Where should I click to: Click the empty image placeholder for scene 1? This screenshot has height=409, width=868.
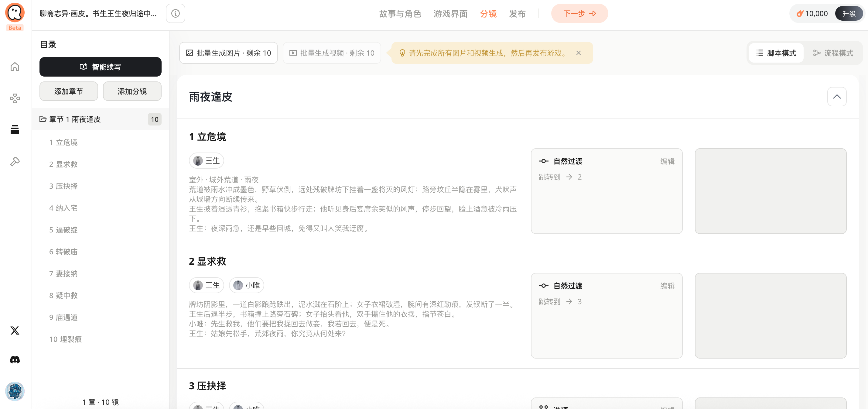point(771,191)
